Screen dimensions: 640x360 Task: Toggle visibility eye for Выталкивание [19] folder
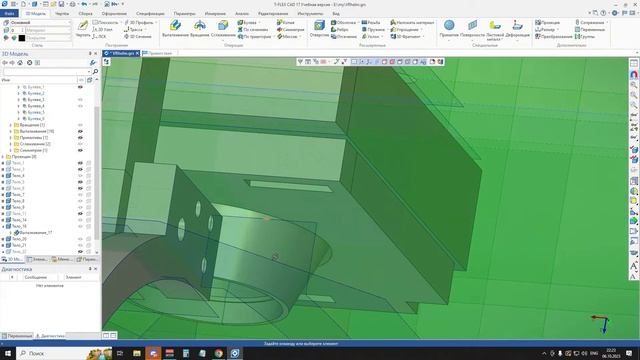[x=80, y=131]
